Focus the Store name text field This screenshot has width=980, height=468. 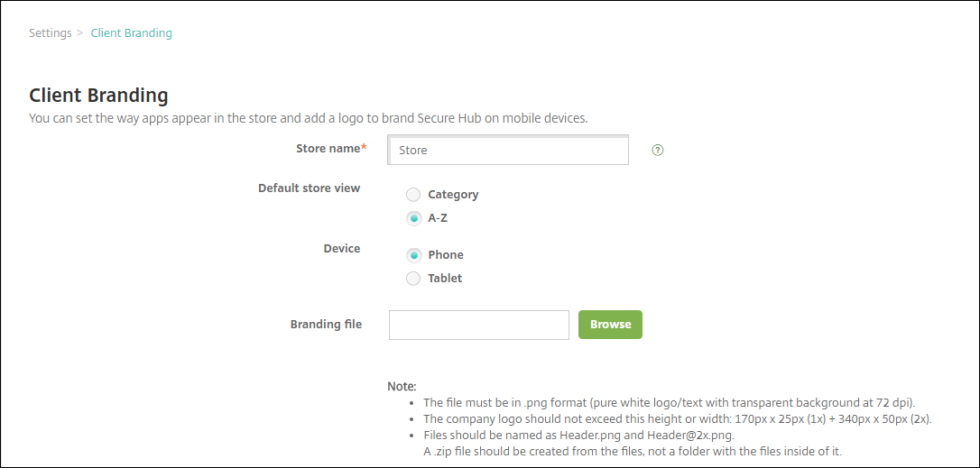[507, 151]
